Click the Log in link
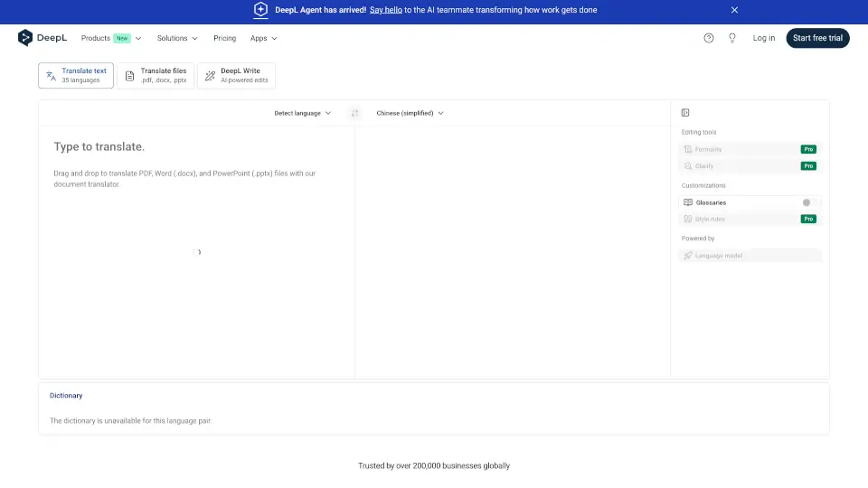 click(763, 38)
